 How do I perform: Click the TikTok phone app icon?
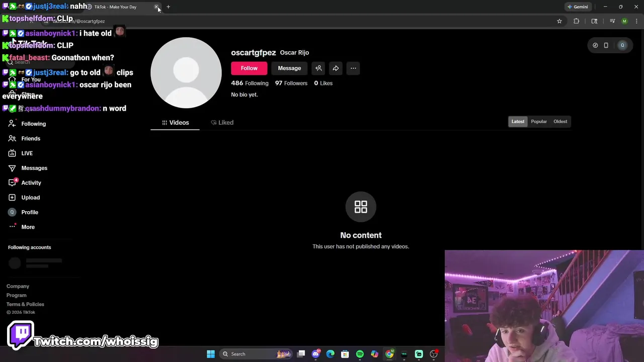(x=606, y=45)
